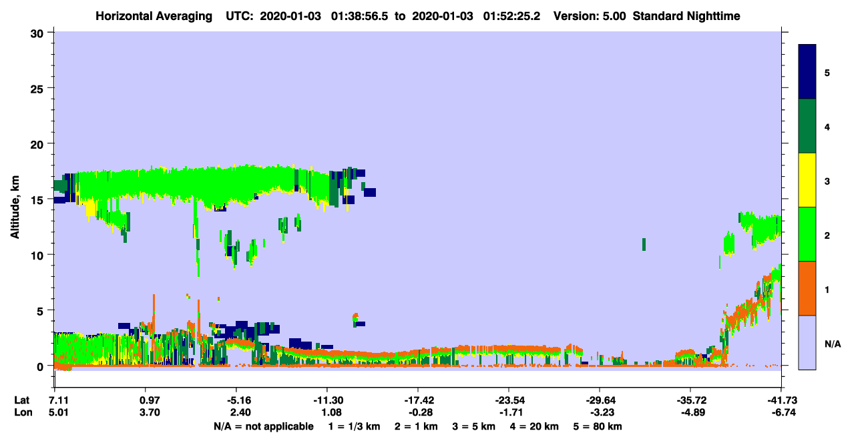The width and height of the screenshot is (868, 445).
Task: Click the longitude value -4.89
Action: click(x=693, y=412)
